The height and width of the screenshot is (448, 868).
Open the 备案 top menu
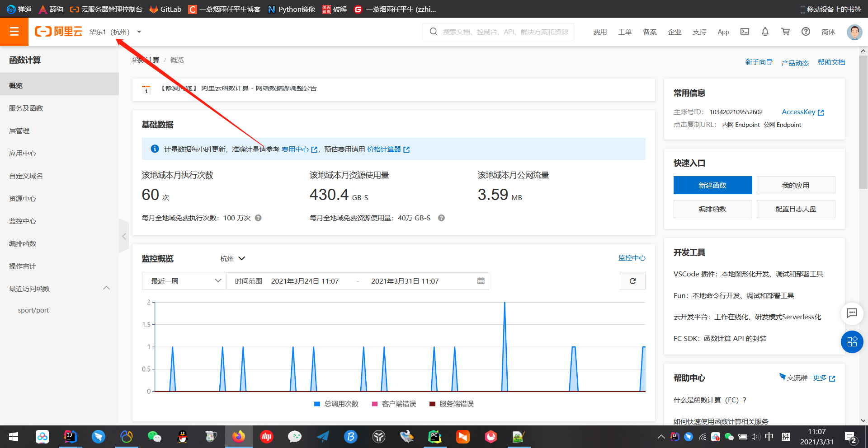click(650, 32)
